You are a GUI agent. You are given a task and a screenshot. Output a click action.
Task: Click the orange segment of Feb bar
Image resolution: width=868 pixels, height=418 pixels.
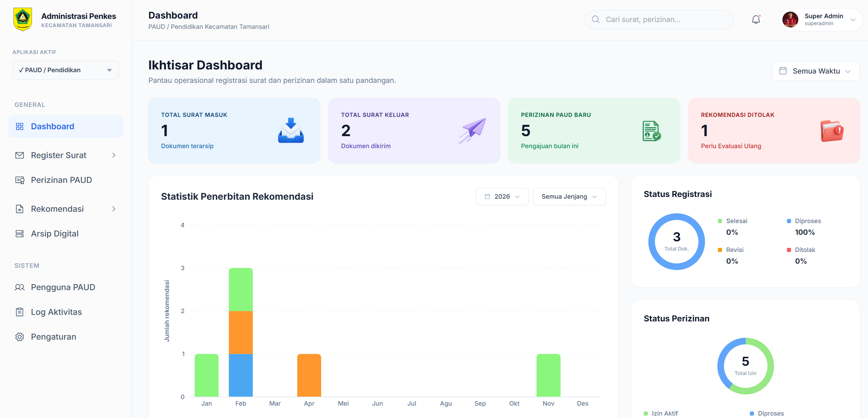(x=241, y=332)
